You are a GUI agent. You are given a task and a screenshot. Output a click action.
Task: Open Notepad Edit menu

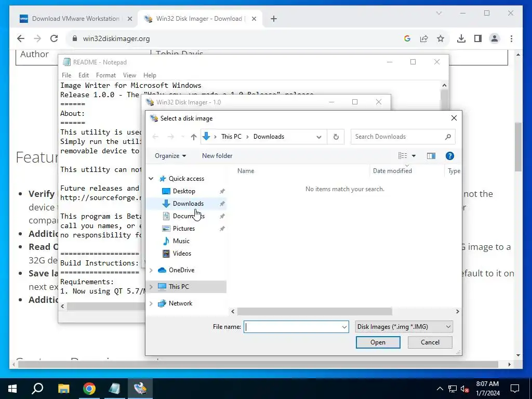point(84,75)
